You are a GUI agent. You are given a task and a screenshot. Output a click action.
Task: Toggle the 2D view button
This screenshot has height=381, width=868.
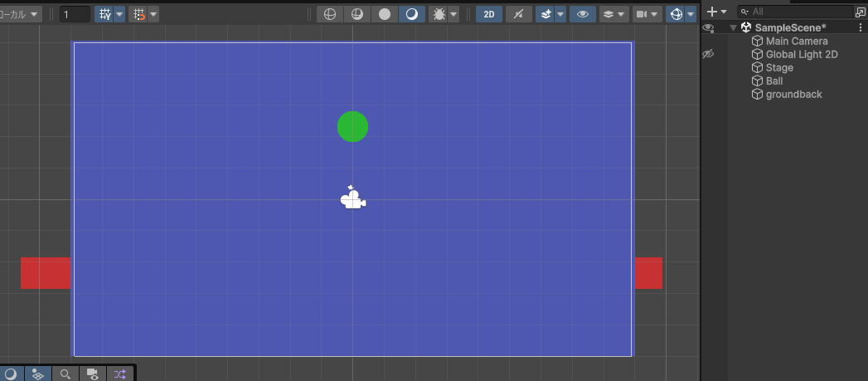[x=489, y=14]
